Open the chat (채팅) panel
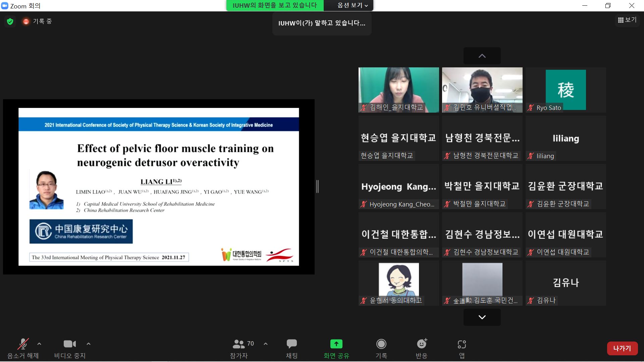Image resolution: width=644 pixels, height=362 pixels. tap(291, 344)
